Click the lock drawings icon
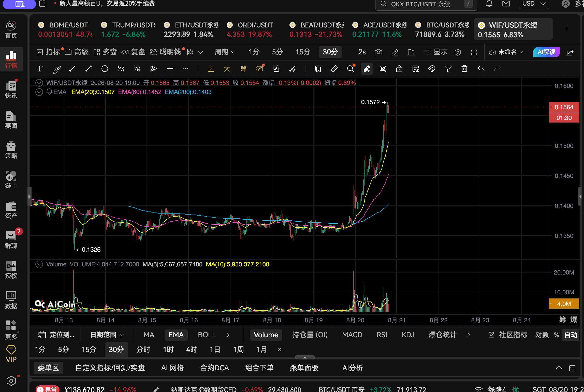Screen dimensions: 584x392 [399, 69]
